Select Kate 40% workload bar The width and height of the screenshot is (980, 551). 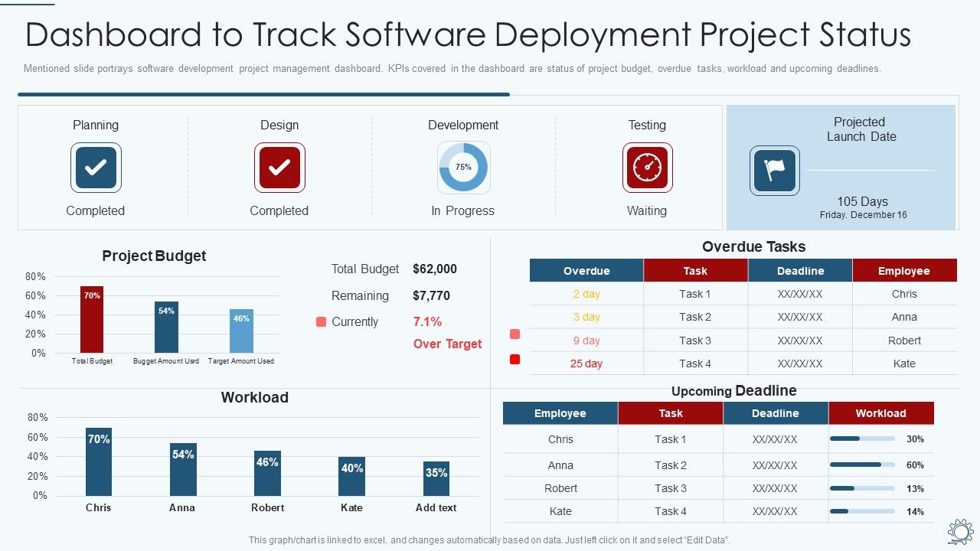click(x=352, y=477)
